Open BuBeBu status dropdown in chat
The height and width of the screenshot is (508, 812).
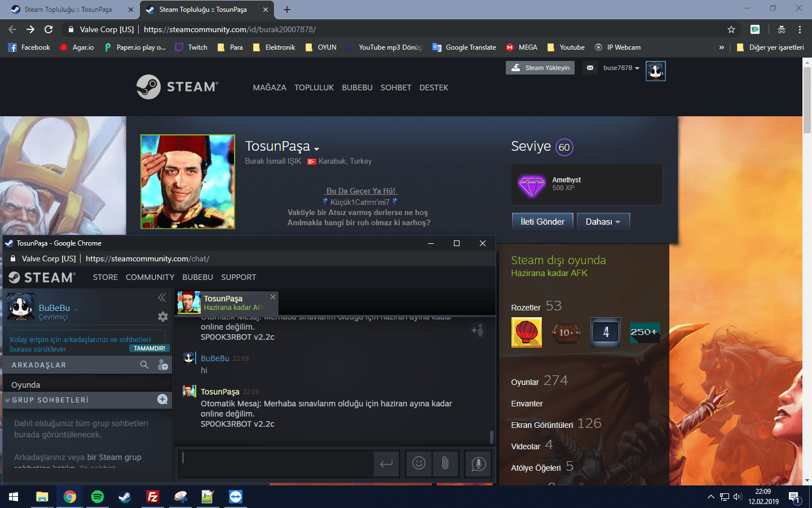pyautogui.click(x=76, y=309)
